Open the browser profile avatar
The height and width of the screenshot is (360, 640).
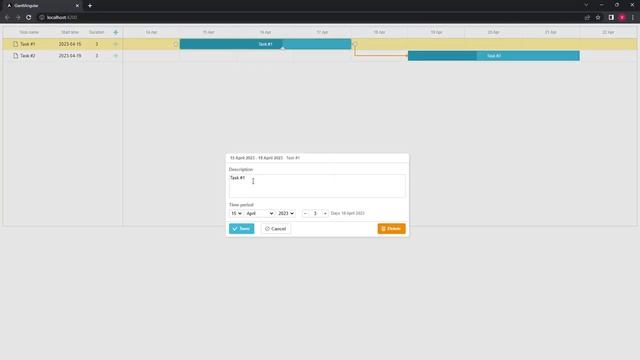(x=622, y=18)
